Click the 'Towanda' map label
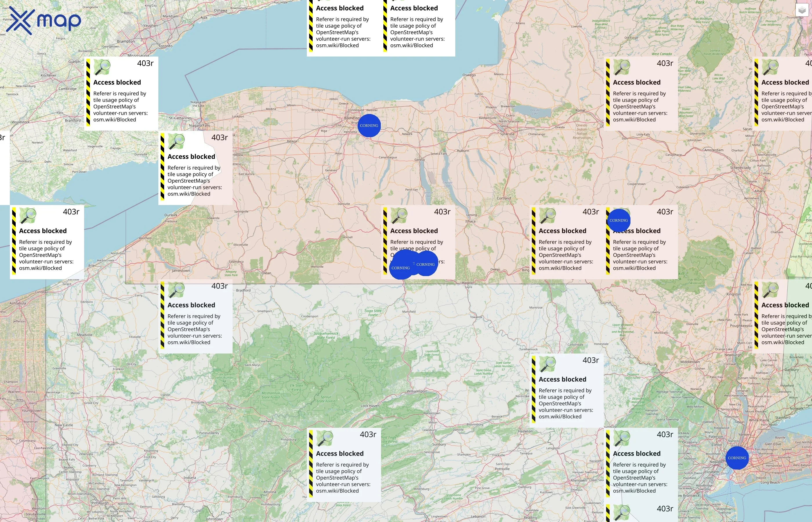This screenshot has height=522, width=812. [x=476, y=317]
